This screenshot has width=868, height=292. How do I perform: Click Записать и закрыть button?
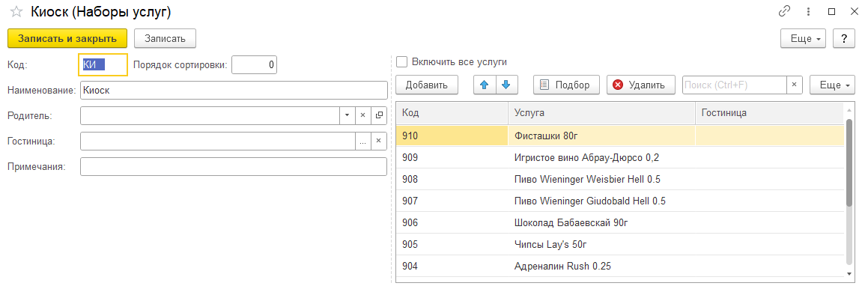[67, 39]
